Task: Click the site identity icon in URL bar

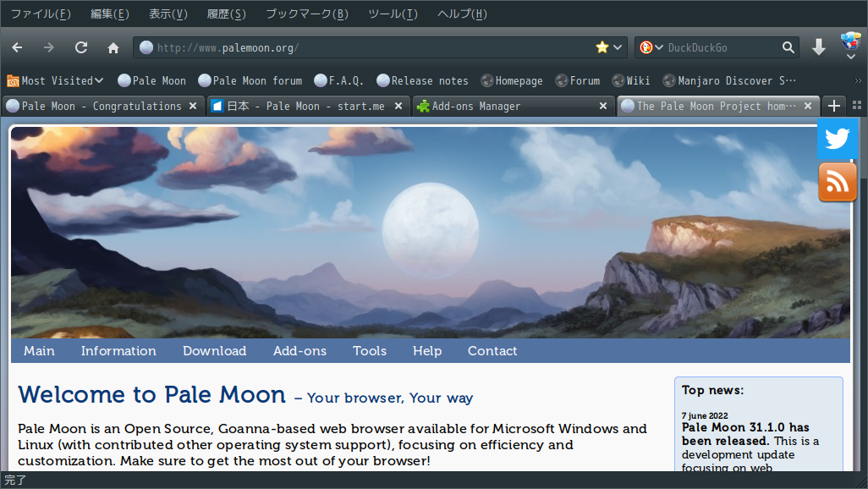Action: pos(146,47)
